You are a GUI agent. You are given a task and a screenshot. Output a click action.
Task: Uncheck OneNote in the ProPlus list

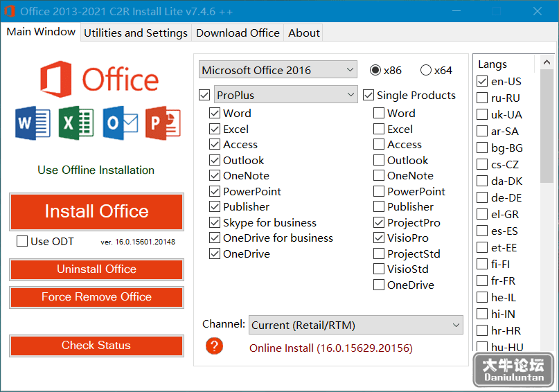click(215, 175)
